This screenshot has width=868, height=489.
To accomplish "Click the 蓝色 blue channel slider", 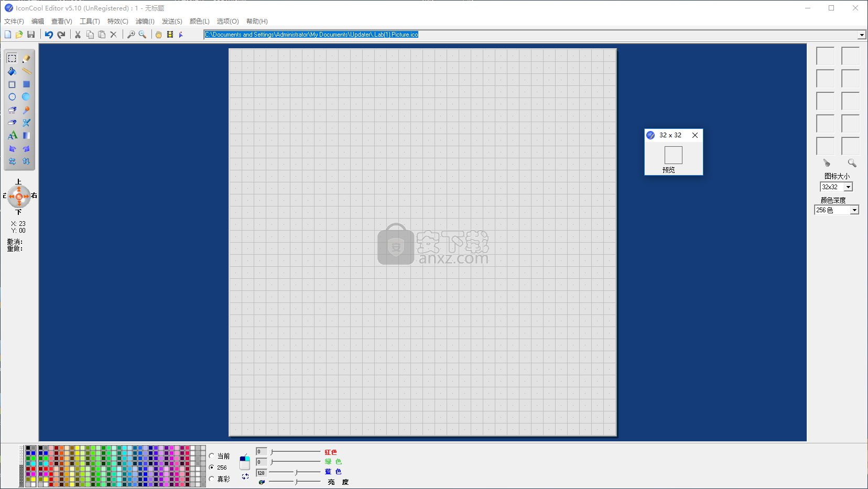I will pos(296,472).
